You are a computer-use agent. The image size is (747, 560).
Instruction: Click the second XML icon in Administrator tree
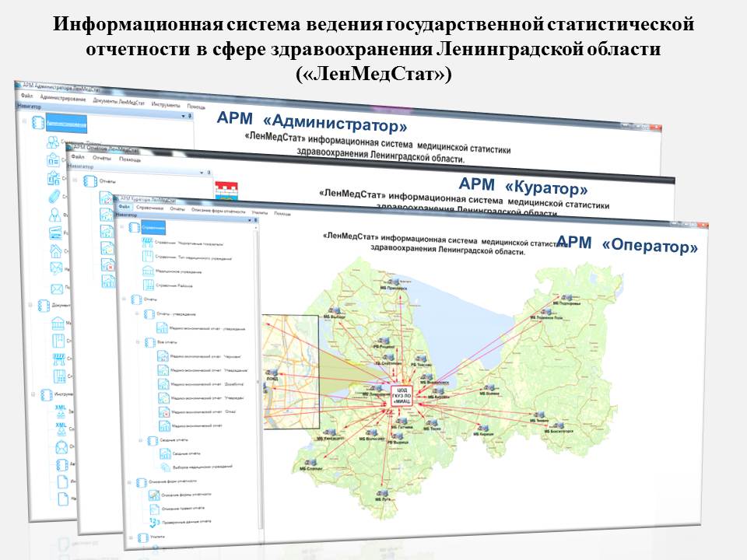[x=61, y=428]
